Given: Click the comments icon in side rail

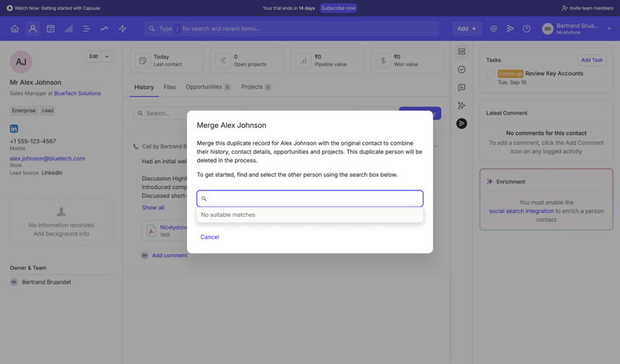Looking at the screenshot, I should (x=461, y=88).
